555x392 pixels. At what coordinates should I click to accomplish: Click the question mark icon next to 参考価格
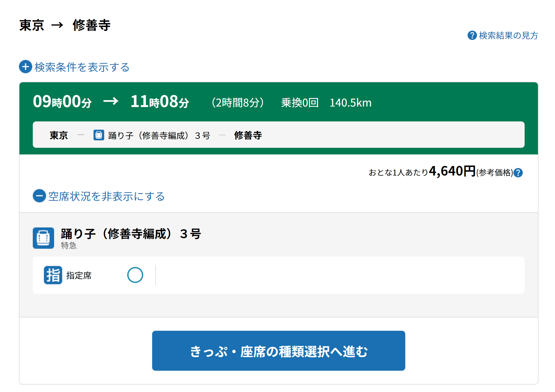(x=518, y=173)
